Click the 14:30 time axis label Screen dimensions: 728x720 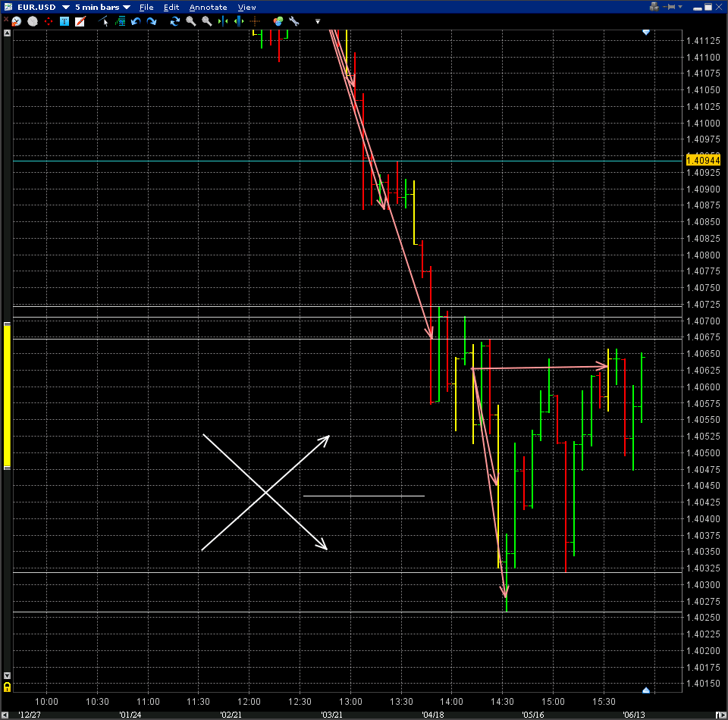click(502, 702)
